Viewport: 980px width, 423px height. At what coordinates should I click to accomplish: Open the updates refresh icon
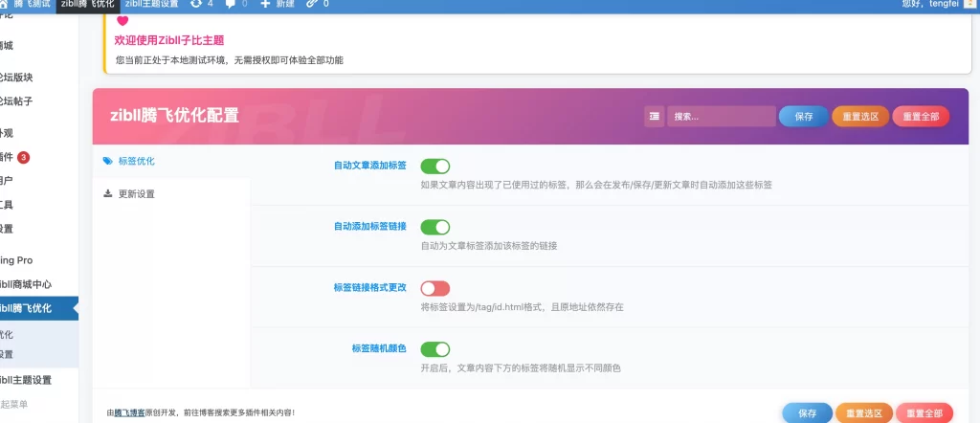pos(196,4)
